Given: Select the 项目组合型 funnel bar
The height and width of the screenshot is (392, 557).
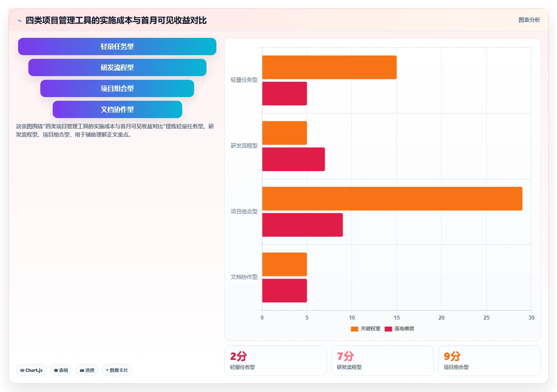Looking at the screenshot, I should (117, 88).
